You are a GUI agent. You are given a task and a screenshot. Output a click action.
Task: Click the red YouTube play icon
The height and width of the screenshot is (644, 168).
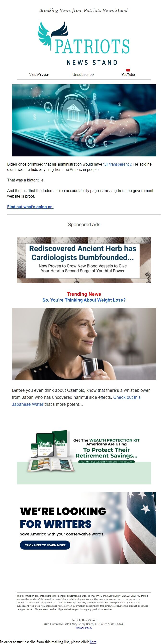click(x=128, y=70)
